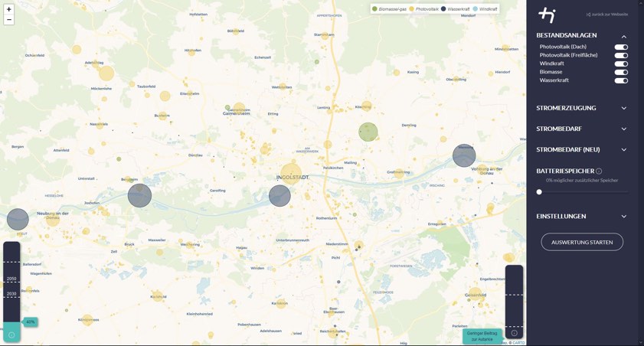Open info icon on left teal gauge
The image size is (644, 346).
click(x=11, y=335)
